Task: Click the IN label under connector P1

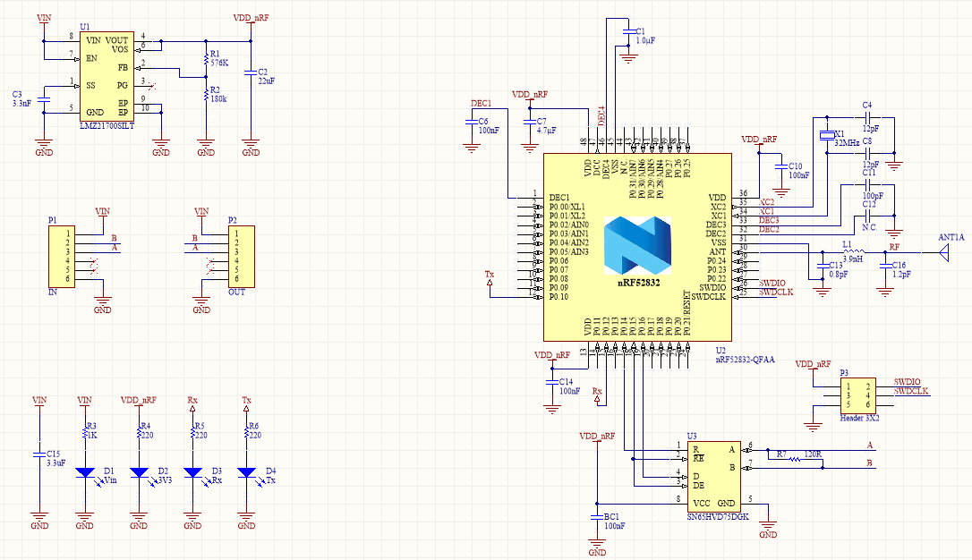Action: pyautogui.click(x=53, y=292)
